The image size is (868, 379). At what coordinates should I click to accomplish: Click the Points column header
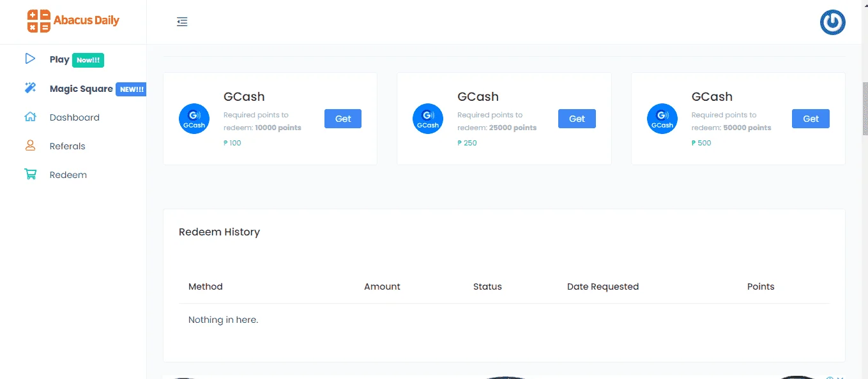click(761, 286)
